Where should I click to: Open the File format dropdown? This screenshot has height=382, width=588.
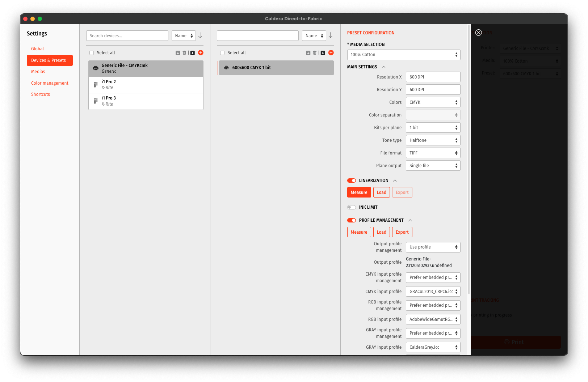pos(433,153)
